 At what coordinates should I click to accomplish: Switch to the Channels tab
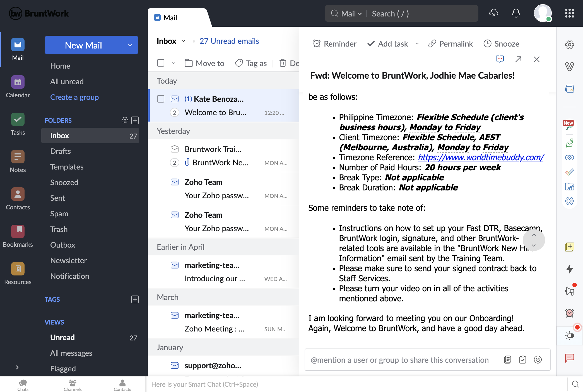click(73, 385)
